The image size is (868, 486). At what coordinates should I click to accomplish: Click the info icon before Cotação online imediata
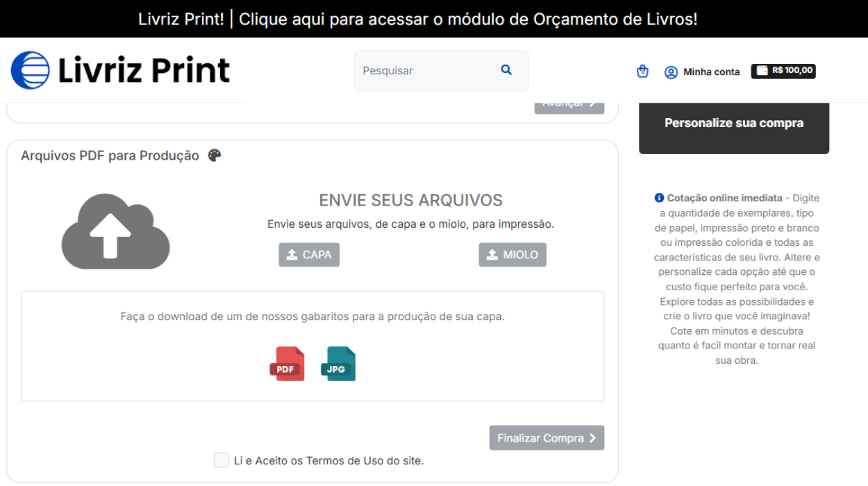click(x=660, y=197)
